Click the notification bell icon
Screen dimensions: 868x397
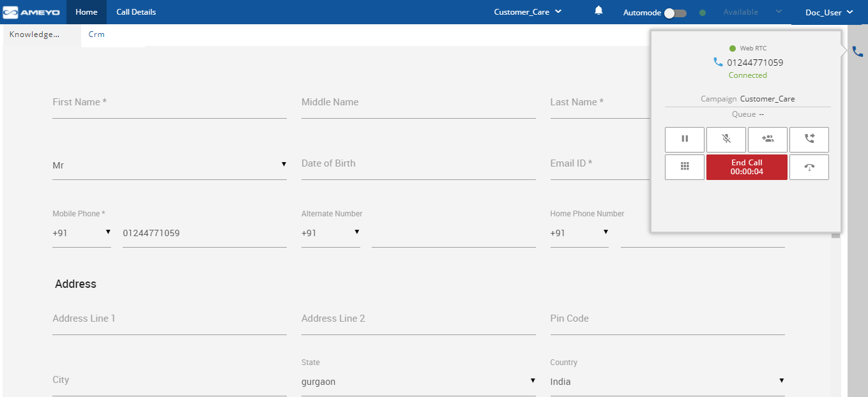pos(598,11)
